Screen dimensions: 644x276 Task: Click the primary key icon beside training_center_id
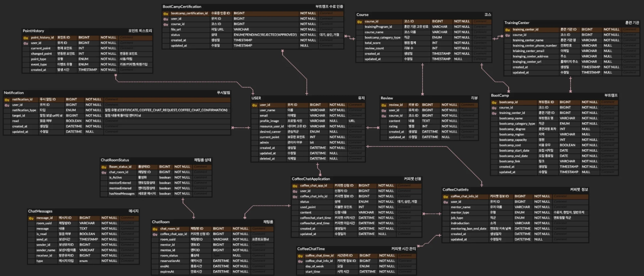point(507,30)
